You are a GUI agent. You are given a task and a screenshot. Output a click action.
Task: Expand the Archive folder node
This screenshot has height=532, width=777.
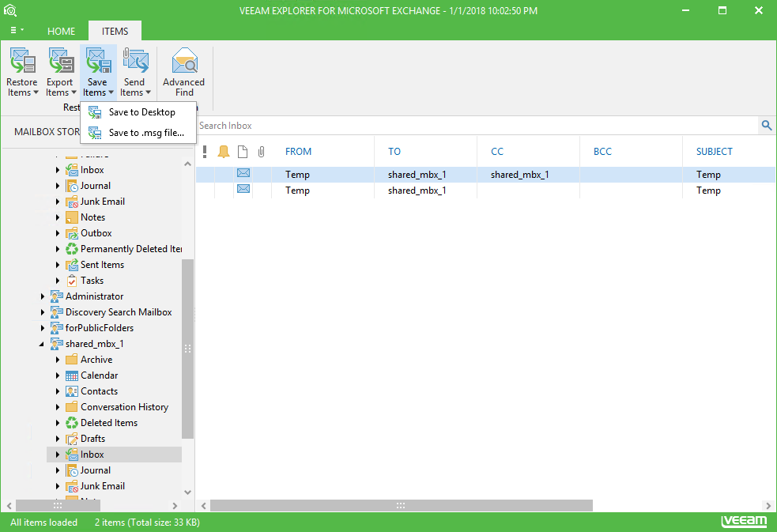pyautogui.click(x=58, y=360)
